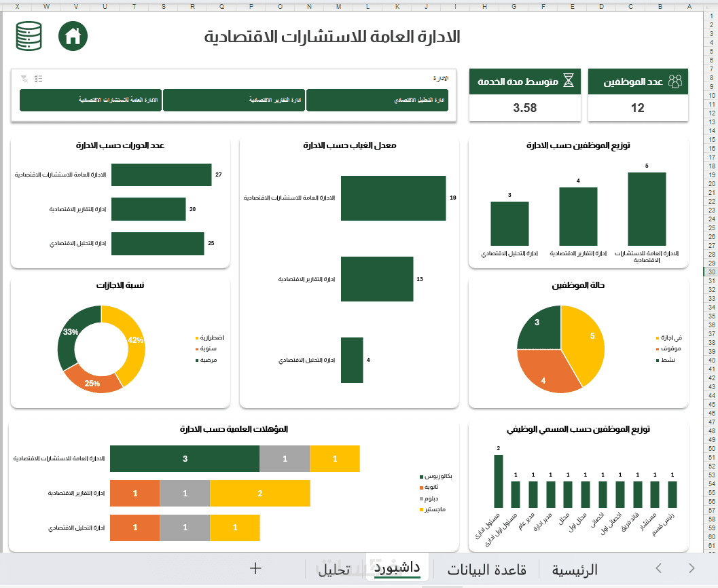Select the courses bar labeled 20
718x588 pixels.
[148, 209]
